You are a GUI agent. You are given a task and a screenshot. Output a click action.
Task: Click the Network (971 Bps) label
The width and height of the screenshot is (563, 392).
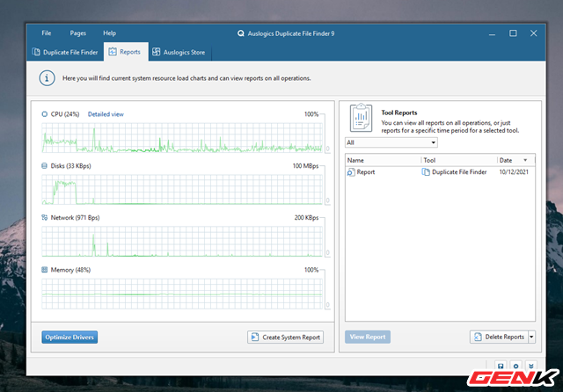coord(75,217)
